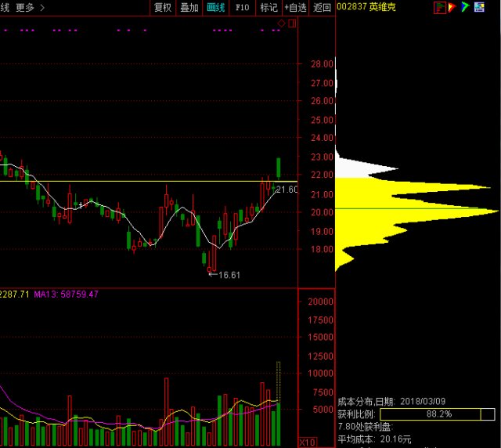Click the tall green latest candlestick
Image resolution: width=501 pixels, height=448 pixels.
click(x=279, y=167)
